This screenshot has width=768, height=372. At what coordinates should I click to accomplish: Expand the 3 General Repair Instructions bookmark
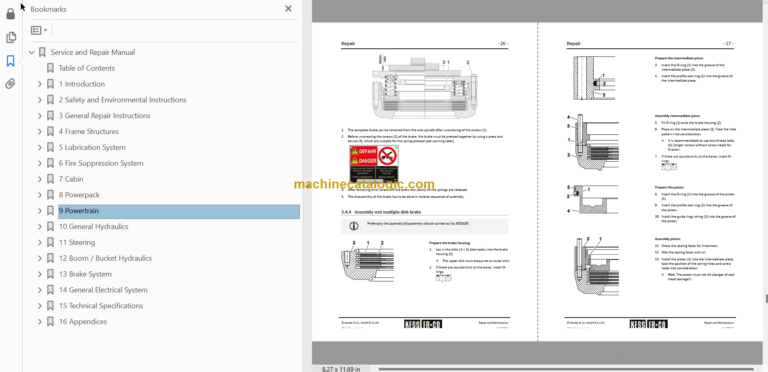[x=40, y=116]
